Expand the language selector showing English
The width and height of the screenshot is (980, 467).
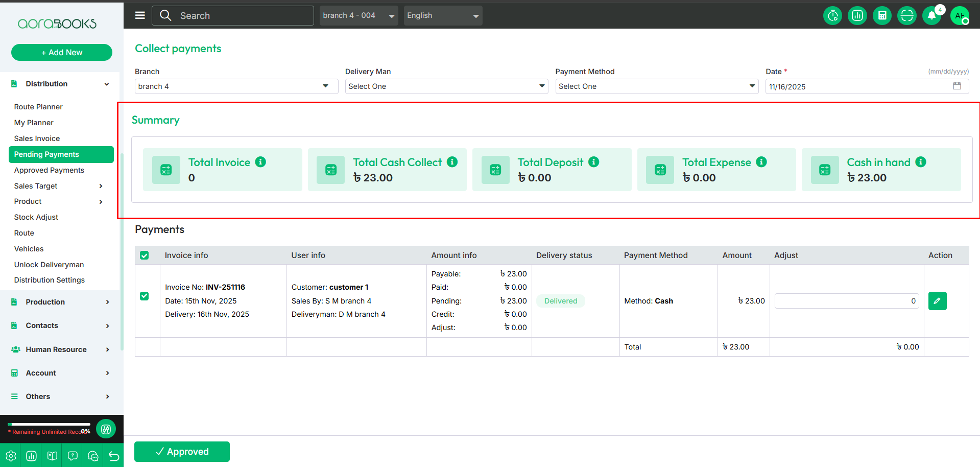(x=443, y=16)
